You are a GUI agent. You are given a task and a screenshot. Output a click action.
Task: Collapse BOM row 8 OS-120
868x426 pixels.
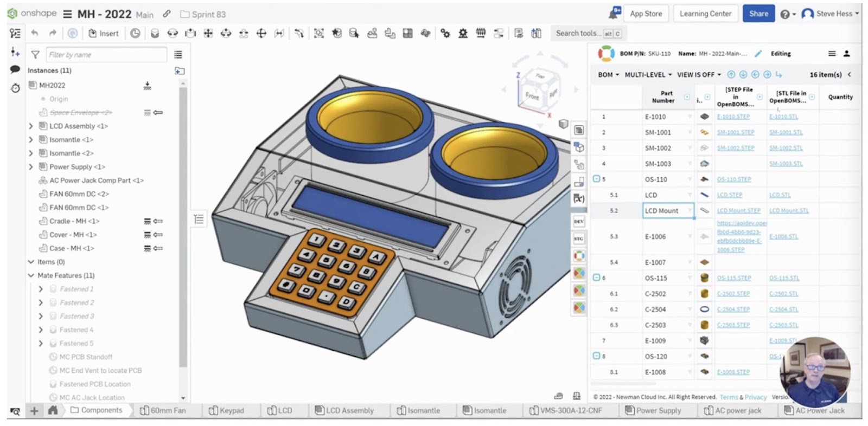click(596, 356)
